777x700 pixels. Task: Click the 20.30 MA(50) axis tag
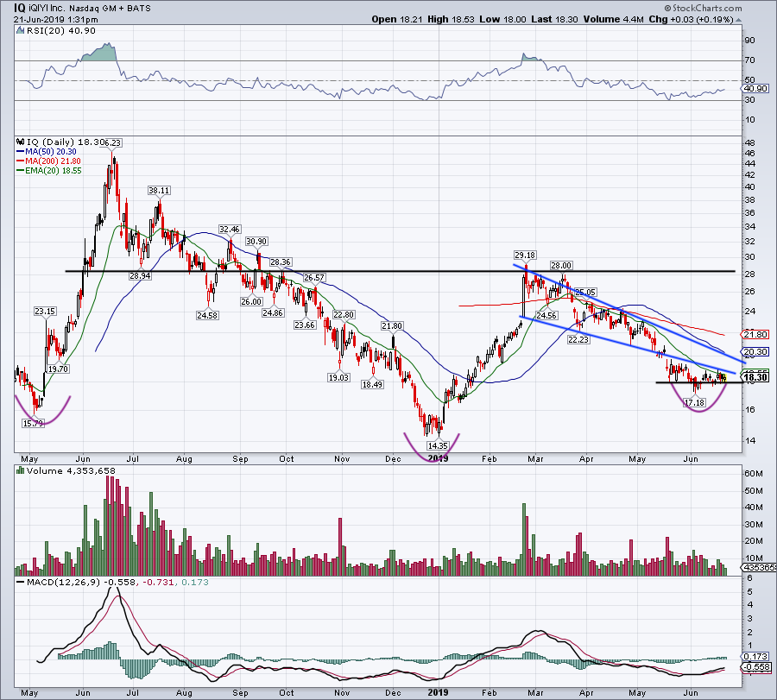click(755, 352)
